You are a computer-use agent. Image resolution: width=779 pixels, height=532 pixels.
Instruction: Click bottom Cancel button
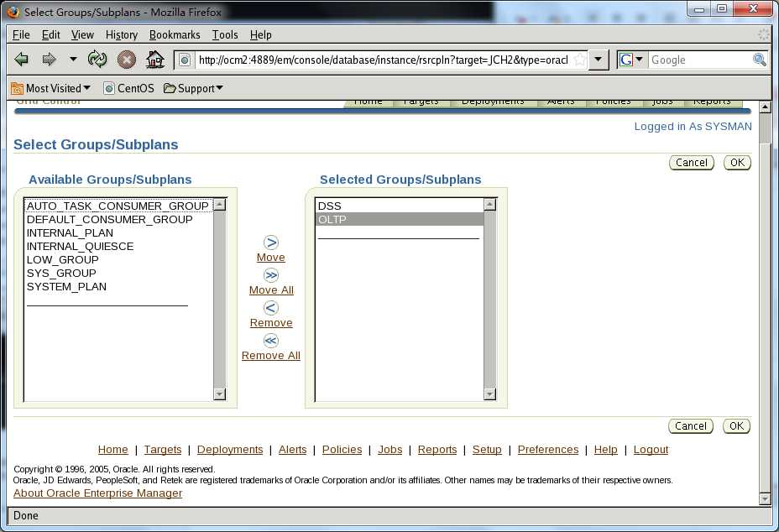(x=691, y=426)
